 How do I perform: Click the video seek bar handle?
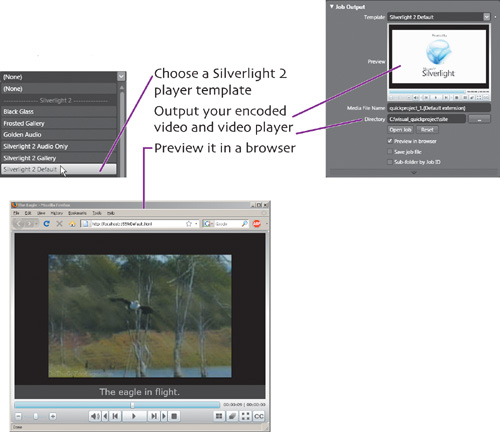133,405
